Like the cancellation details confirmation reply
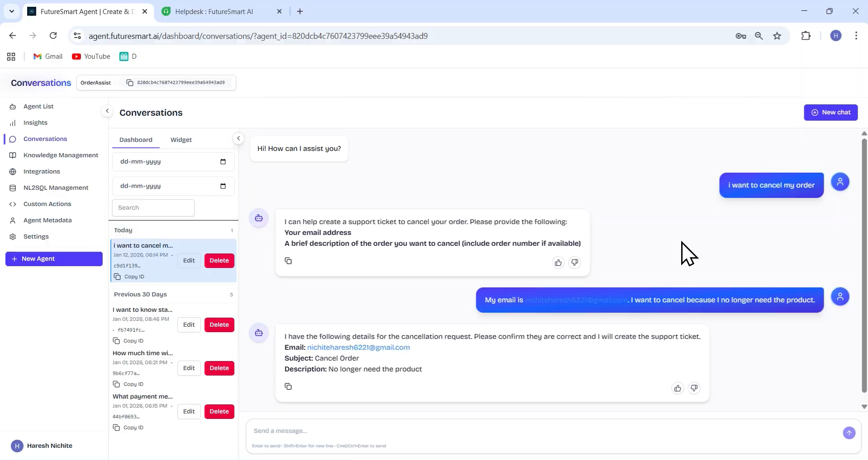Screen dimensions: 868x460 [678, 388]
